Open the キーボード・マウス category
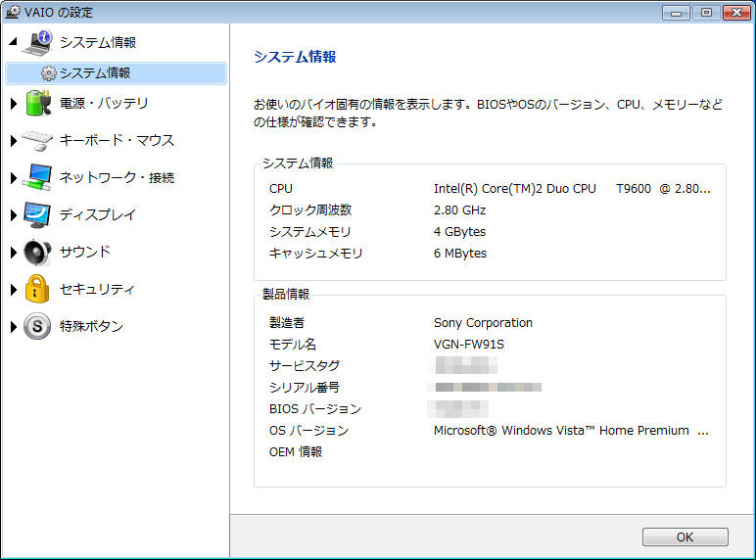Screen dimensions: 756x560 [117, 140]
